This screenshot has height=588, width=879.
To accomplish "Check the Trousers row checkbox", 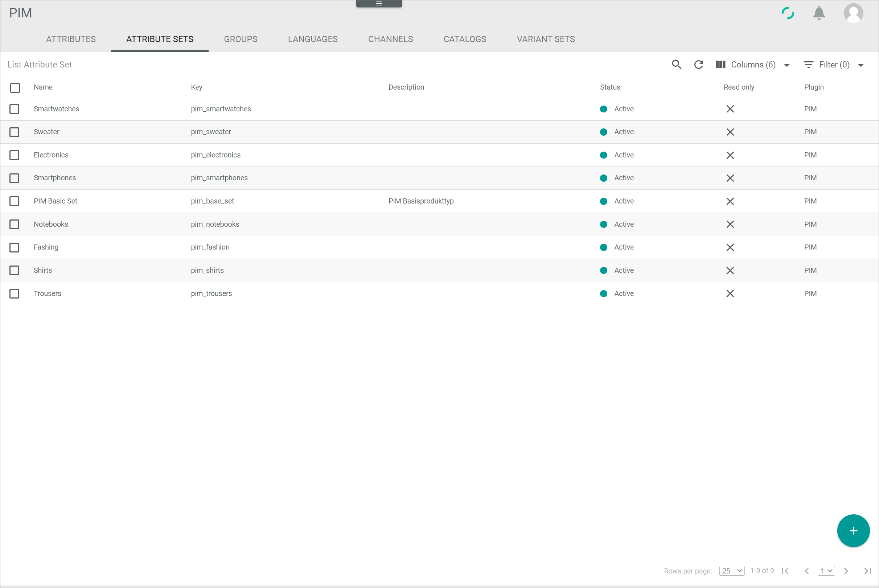I will [x=14, y=293].
